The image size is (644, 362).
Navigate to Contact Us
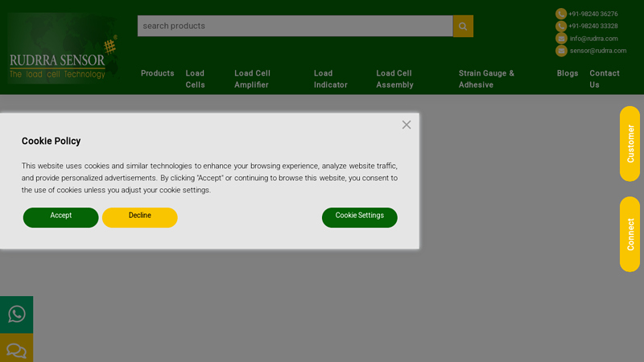pyautogui.click(x=604, y=79)
